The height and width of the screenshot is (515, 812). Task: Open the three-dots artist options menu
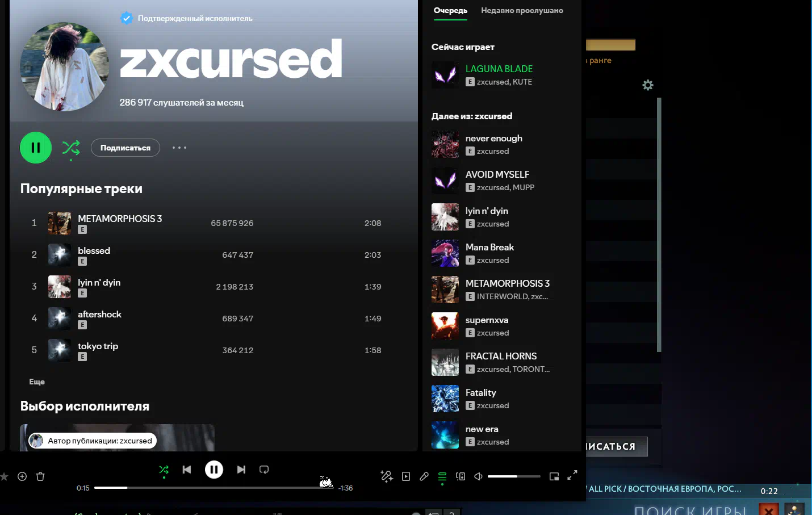(179, 148)
